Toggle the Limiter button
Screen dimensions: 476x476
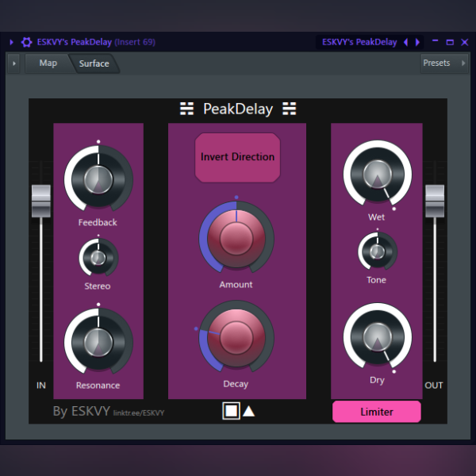coord(377,412)
